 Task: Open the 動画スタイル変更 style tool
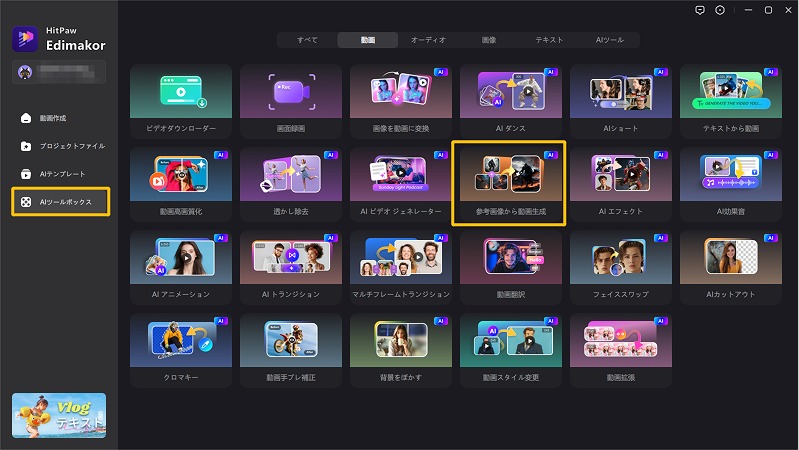tap(511, 350)
